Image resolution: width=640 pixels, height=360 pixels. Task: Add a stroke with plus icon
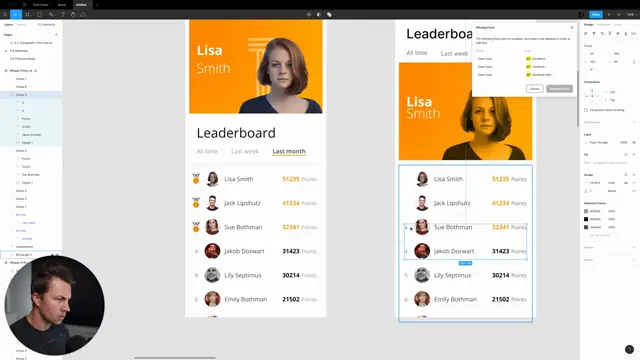coord(634,175)
